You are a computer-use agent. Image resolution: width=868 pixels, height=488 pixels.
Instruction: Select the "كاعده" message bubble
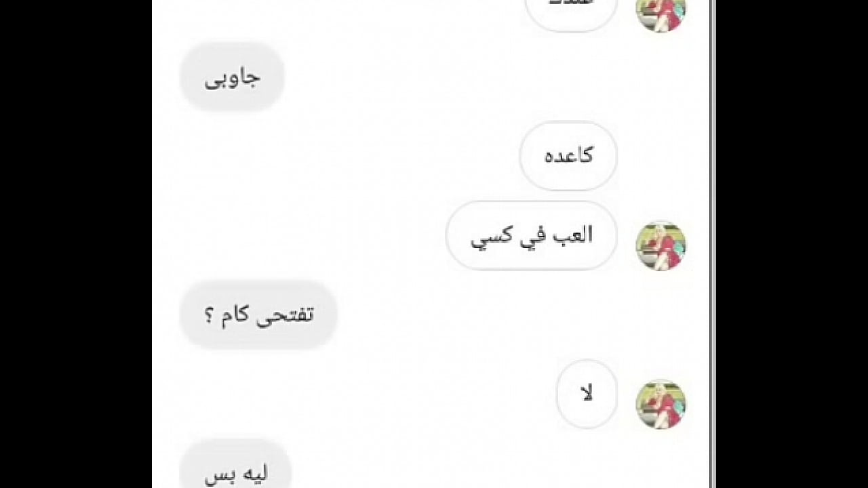(568, 156)
